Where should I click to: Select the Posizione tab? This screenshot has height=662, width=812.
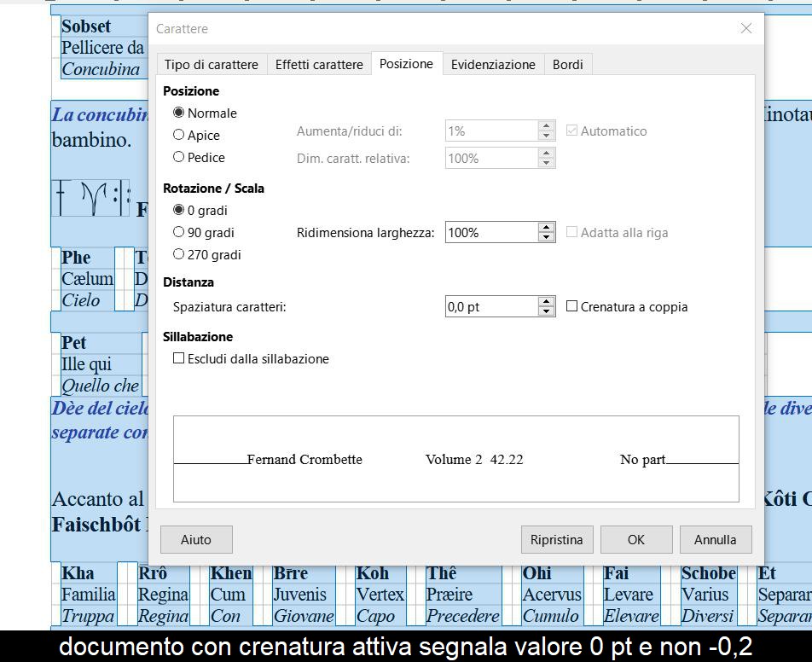[x=407, y=64]
